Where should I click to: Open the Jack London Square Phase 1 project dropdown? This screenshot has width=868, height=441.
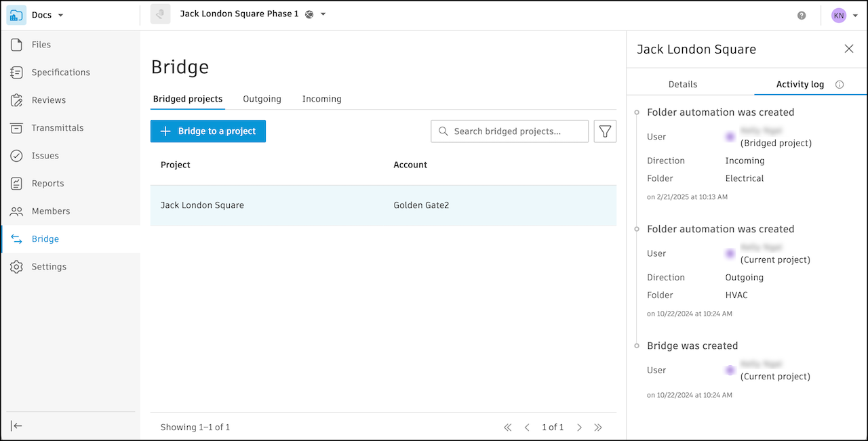point(323,14)
